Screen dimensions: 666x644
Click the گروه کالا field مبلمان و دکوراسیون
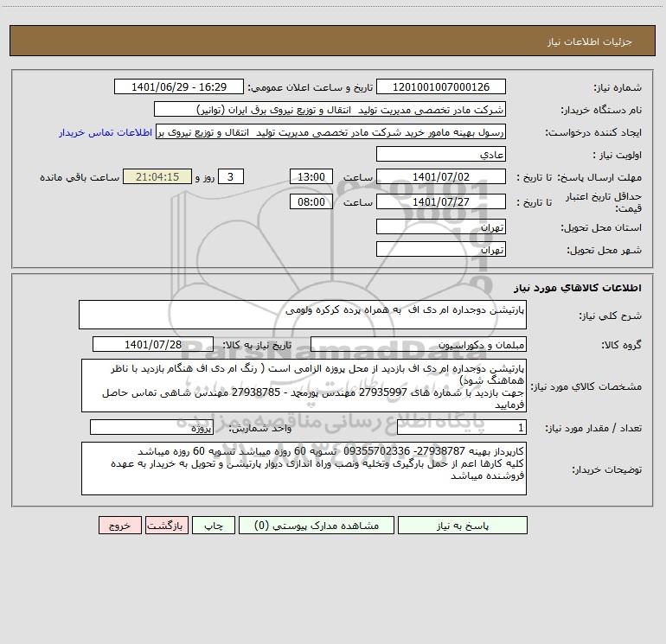(x=419, y=344)
